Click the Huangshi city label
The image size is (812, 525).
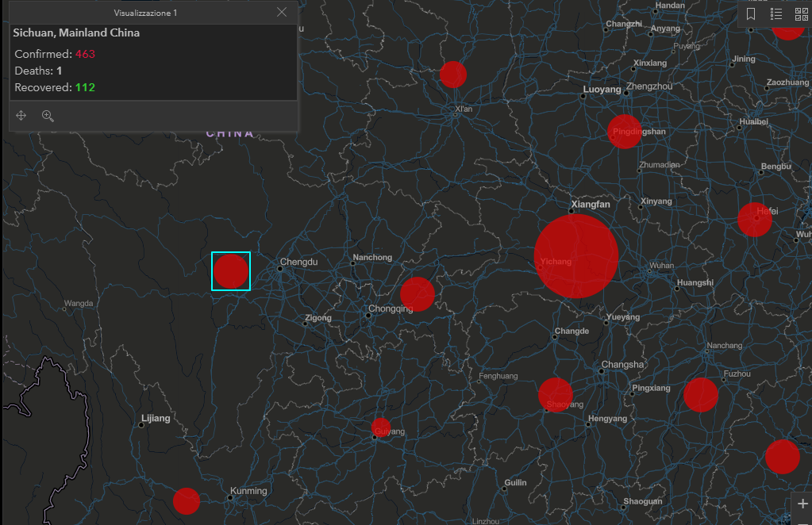click(695, 282)
